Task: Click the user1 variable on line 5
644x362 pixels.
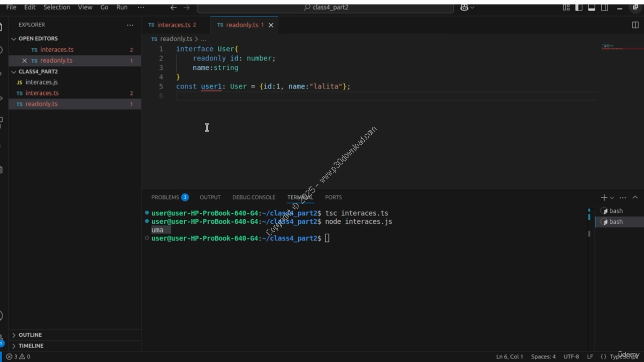Action: 211,86
